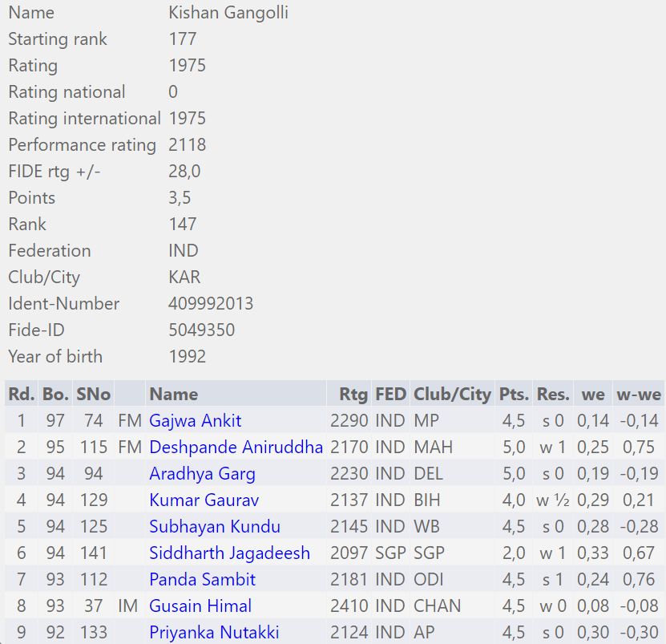Viewport: 666px width, 644px height.
Task: Click Siddharth Jagadeesh name link
Action: point(229,553)
